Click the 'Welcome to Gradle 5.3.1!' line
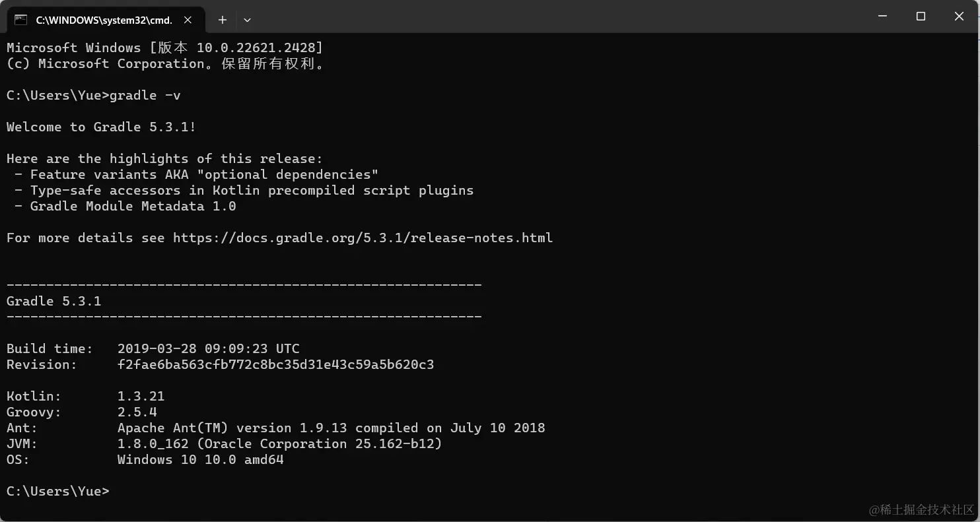Screen dimensions: 980x522 (x=101, y=127)
